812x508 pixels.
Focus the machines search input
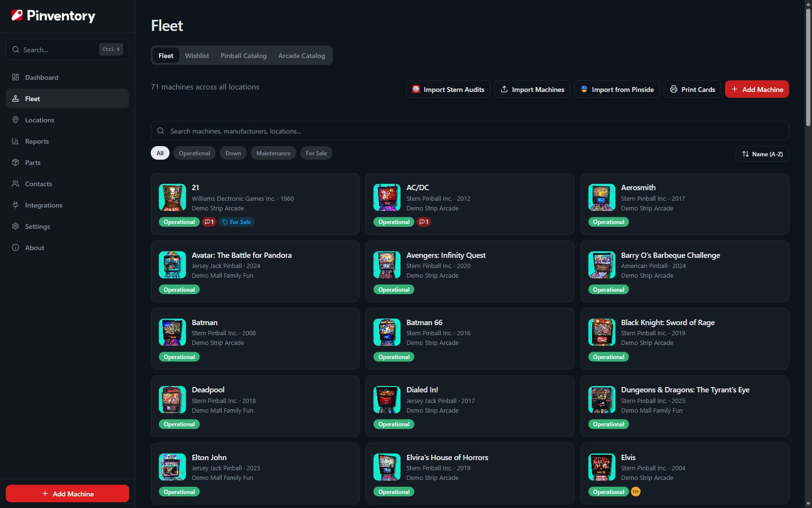click(x=470, y=131)
